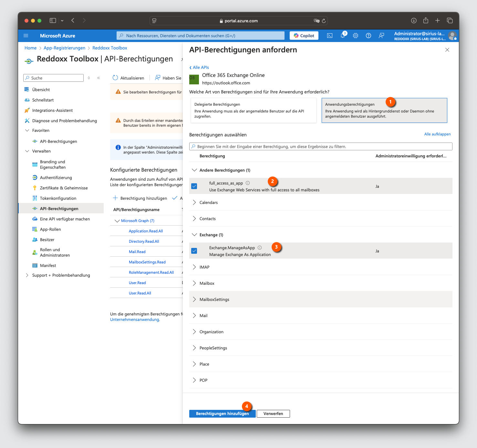Click the Tokenkonfiguration icon

(x=35, y=198)
